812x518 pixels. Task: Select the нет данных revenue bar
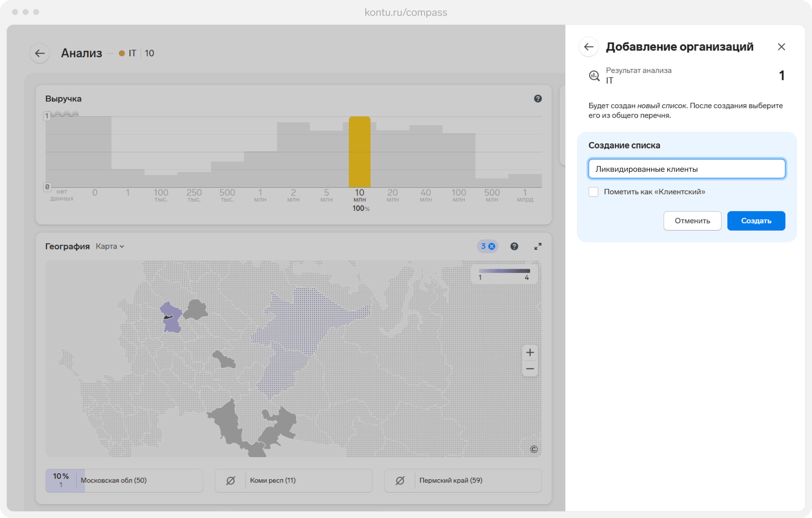click(x=78, y=152)
